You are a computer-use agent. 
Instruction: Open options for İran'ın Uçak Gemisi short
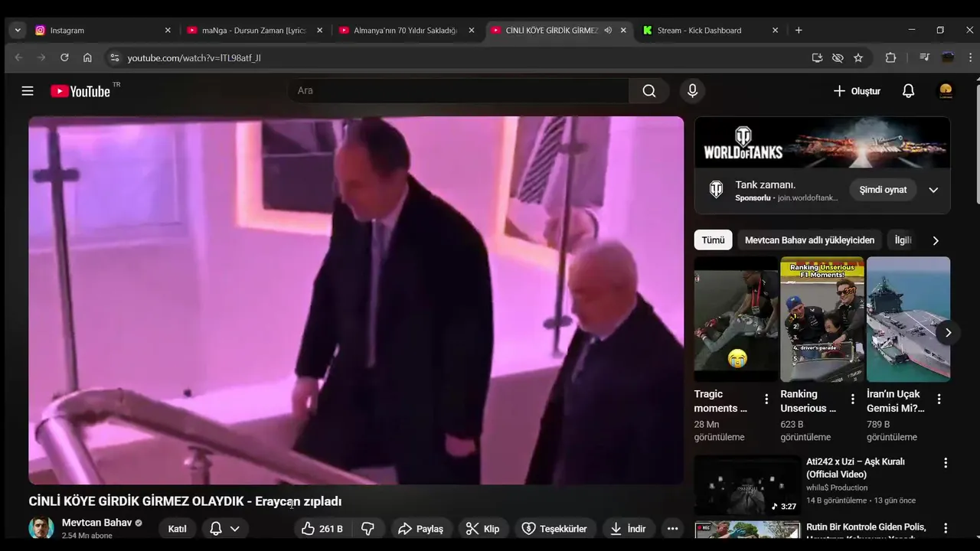939,399
